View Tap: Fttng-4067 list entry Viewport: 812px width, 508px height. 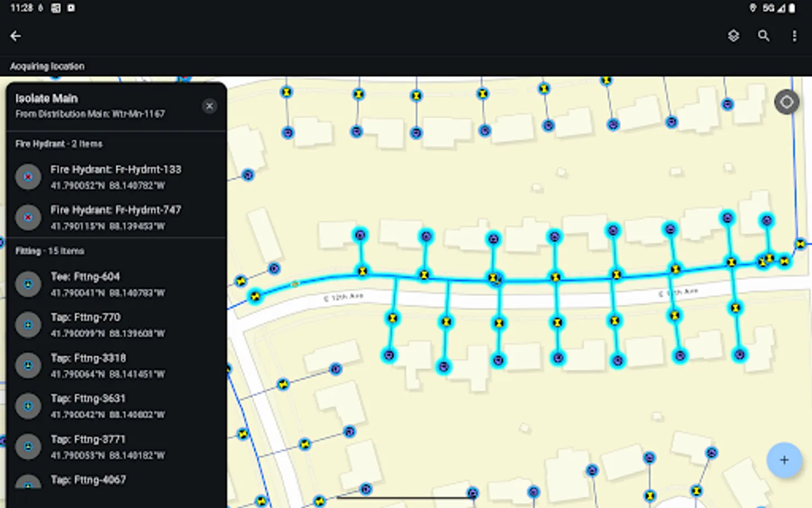click(x=89, y=483)
